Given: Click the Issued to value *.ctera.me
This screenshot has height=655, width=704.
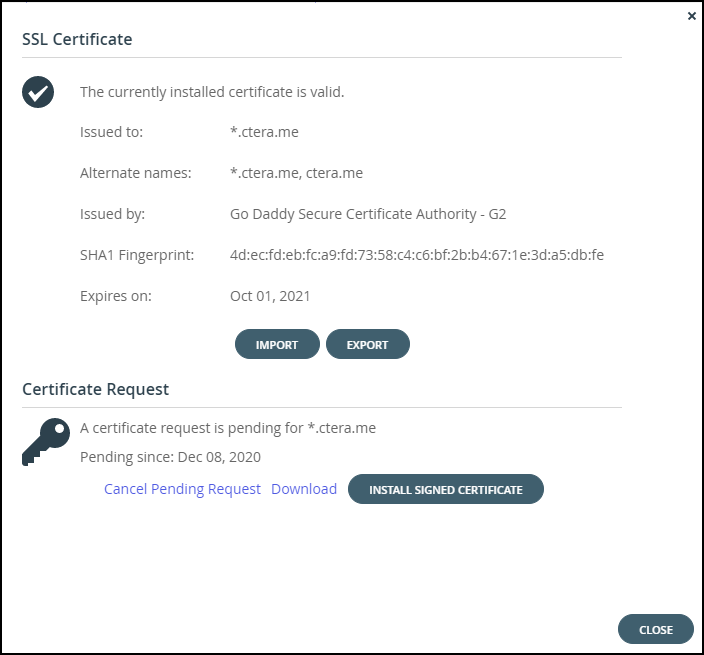Looking at the screenshot, I should tap(264, 132).
